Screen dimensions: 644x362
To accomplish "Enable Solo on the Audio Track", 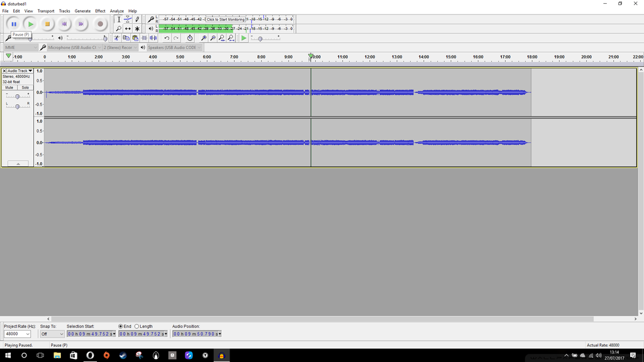I will 25,87.
